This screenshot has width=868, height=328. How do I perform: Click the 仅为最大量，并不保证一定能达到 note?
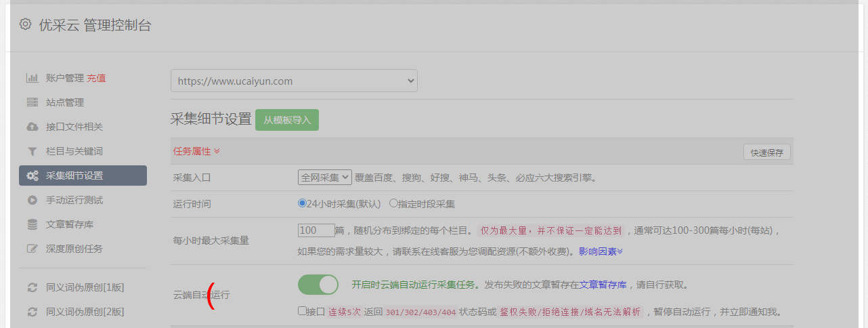[x=551, y=230]
